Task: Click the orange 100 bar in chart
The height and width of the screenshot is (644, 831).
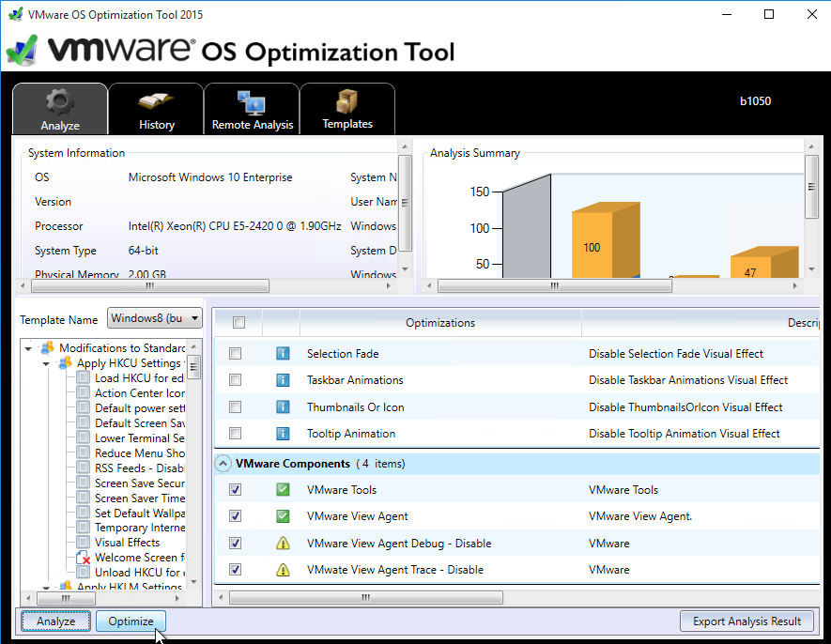Action: coord(606,240)
